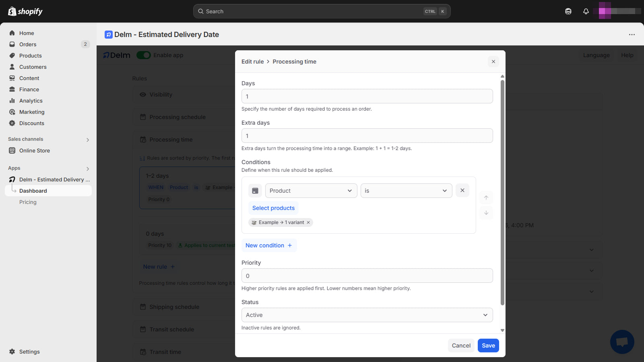Go to Orders in the sidebar

tap(28, 44)
